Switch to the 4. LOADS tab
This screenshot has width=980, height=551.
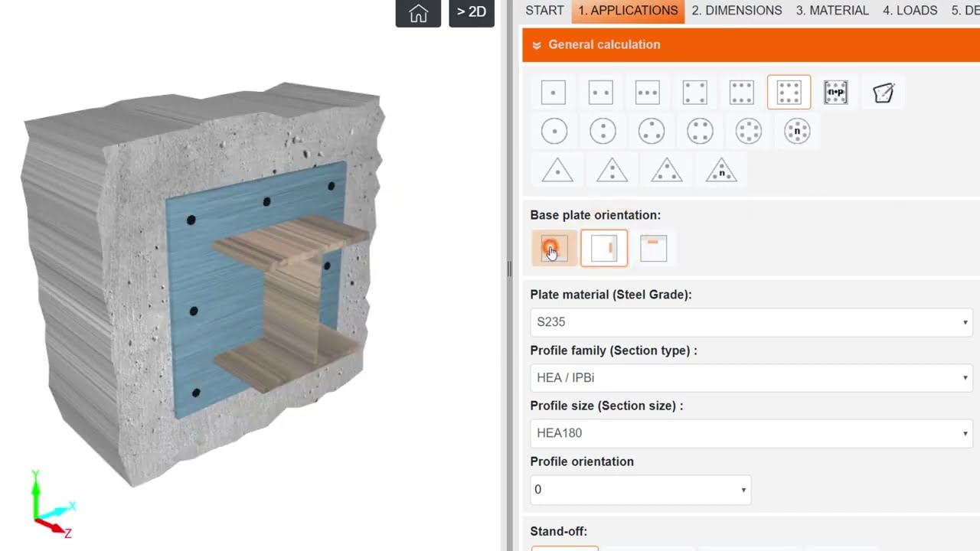(910, 11)
